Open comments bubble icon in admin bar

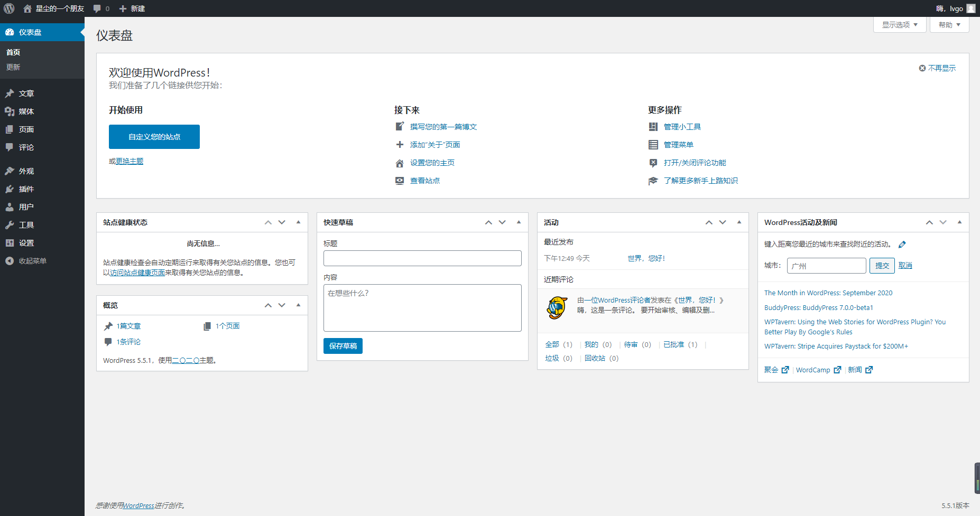pos(97,8)
